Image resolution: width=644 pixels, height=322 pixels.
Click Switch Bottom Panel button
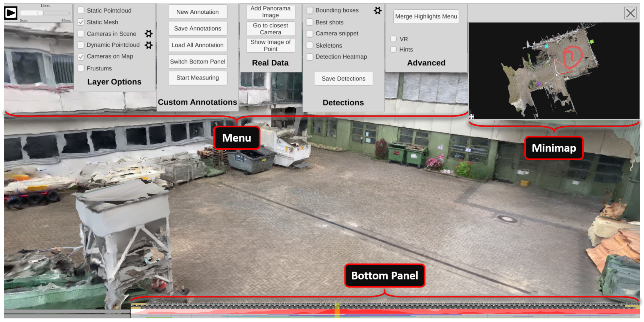point(197,62)
